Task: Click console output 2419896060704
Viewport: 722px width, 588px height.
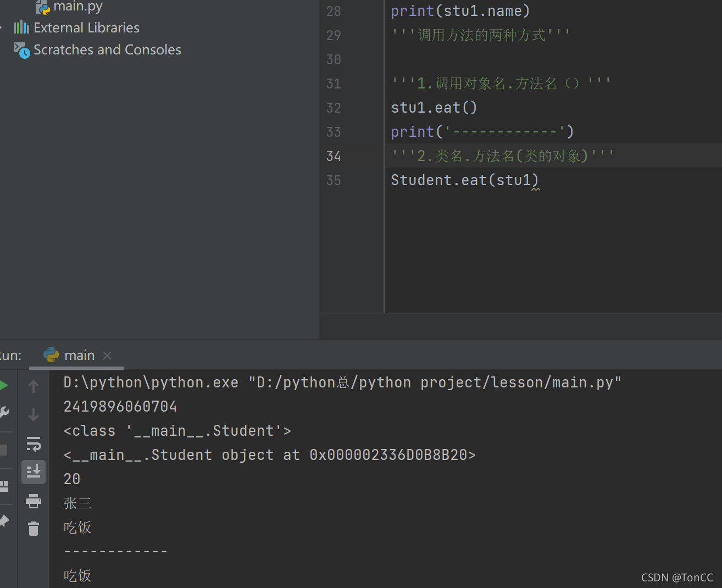Action: pyautogui.click(x=120, y=407)
